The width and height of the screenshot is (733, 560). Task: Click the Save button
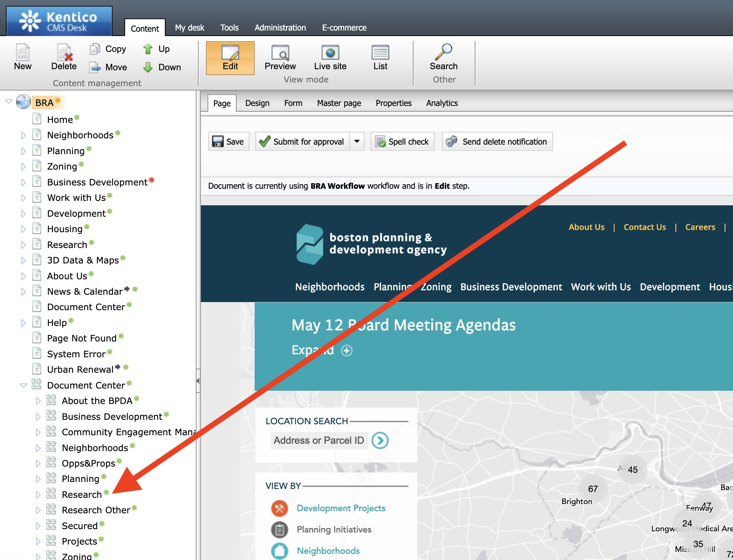point(229,142)
